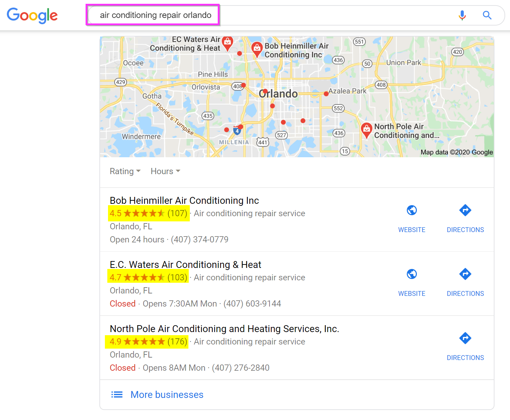Viewport: 510px width, 420px height.
Task: Open E.C. Waters Air Conditioning & Heat listing
Action: (185, 264)
